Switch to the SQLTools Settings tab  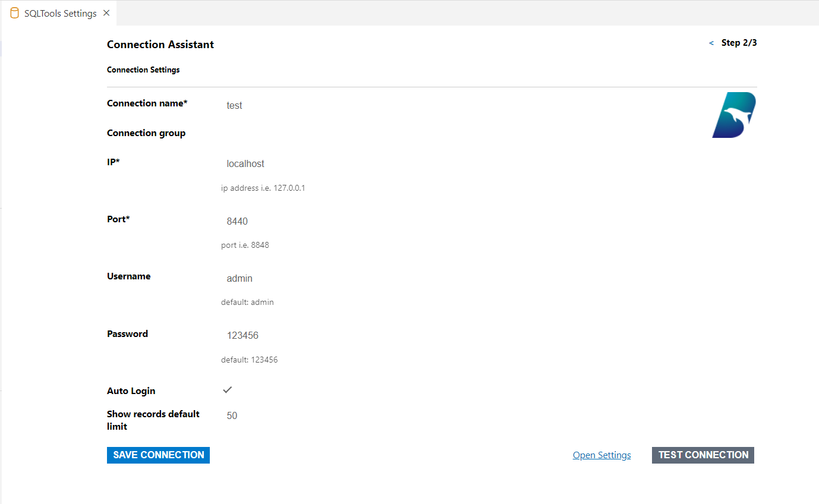pos(60,13)
